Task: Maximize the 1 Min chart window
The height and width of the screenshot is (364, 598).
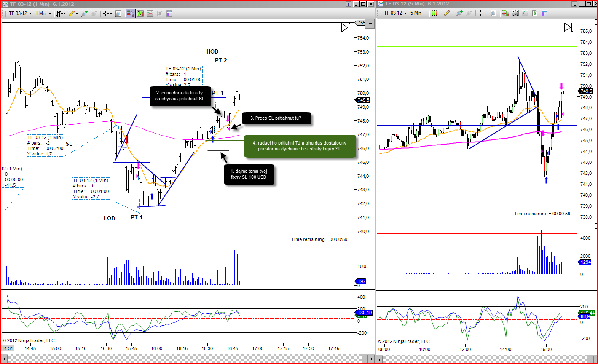Action: point(363,4)
